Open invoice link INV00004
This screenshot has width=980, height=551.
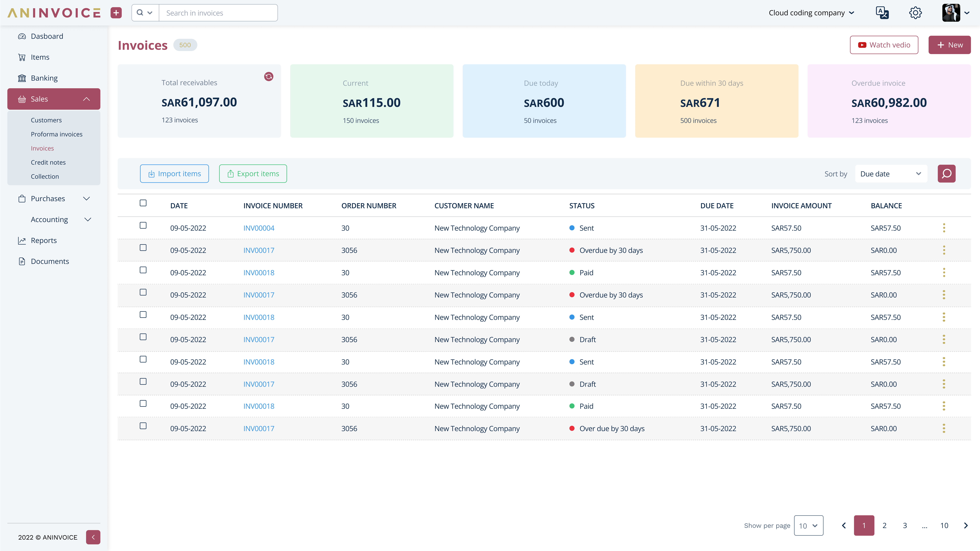click(x=259, y=228)
